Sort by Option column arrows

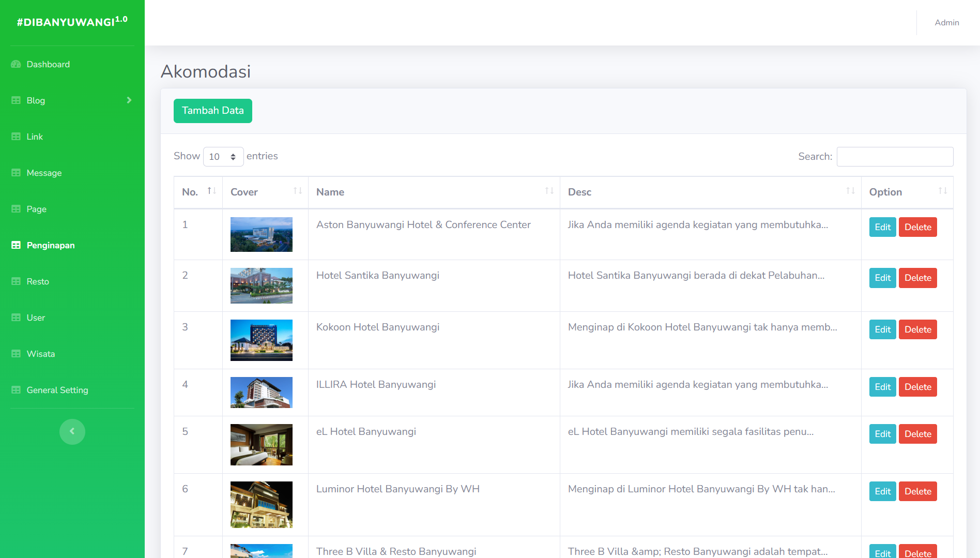pyautogui.click(x=943, y=191)
